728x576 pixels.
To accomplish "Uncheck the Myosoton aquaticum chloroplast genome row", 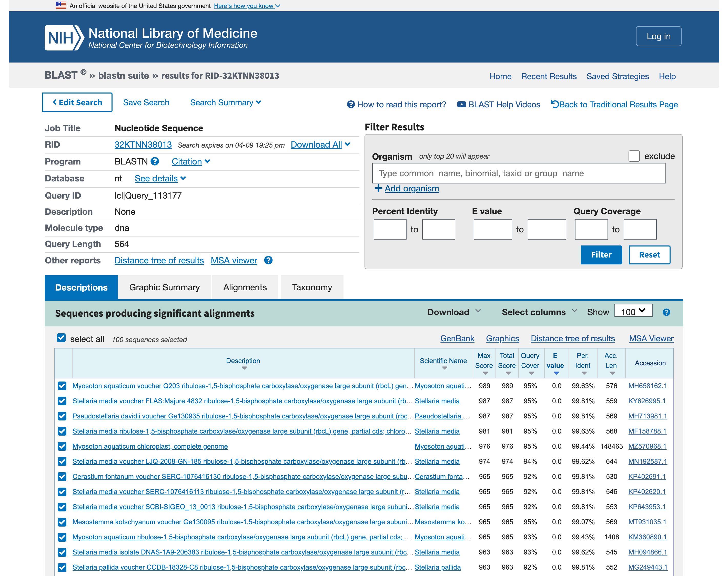I will (62, 447).
